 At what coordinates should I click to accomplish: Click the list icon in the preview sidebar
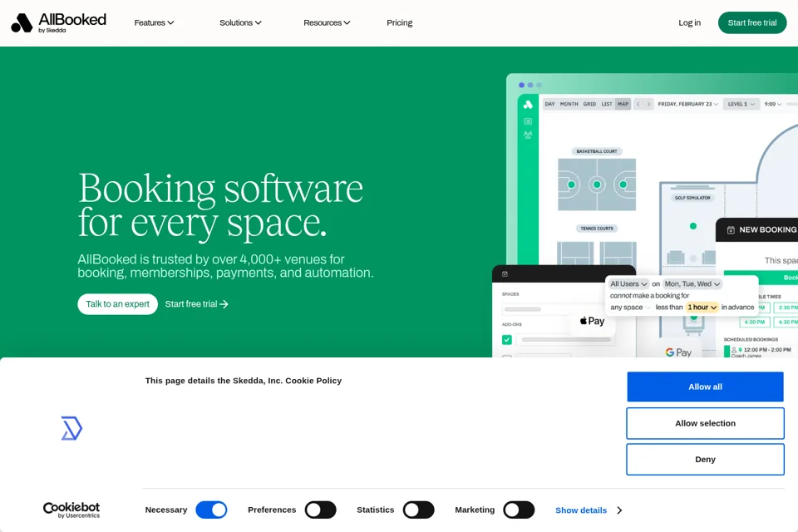[x=528, y=121]
